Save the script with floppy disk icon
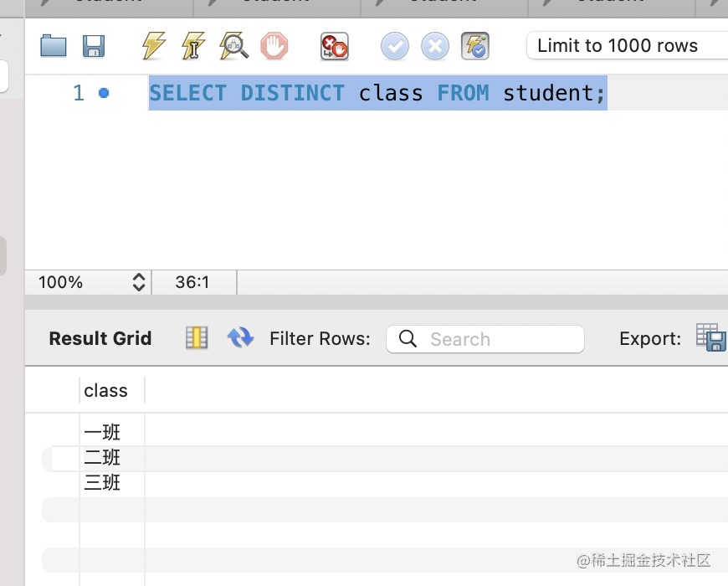Screen dimensions: 728x586 94,45
